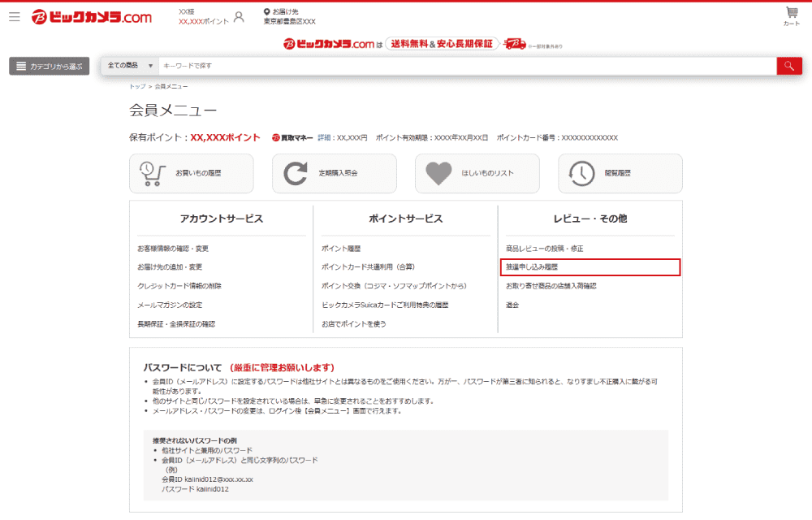Screen dimensions: 812x520
Task: Open ほしいものリスト wishlist heart tile
Action: 477,173
